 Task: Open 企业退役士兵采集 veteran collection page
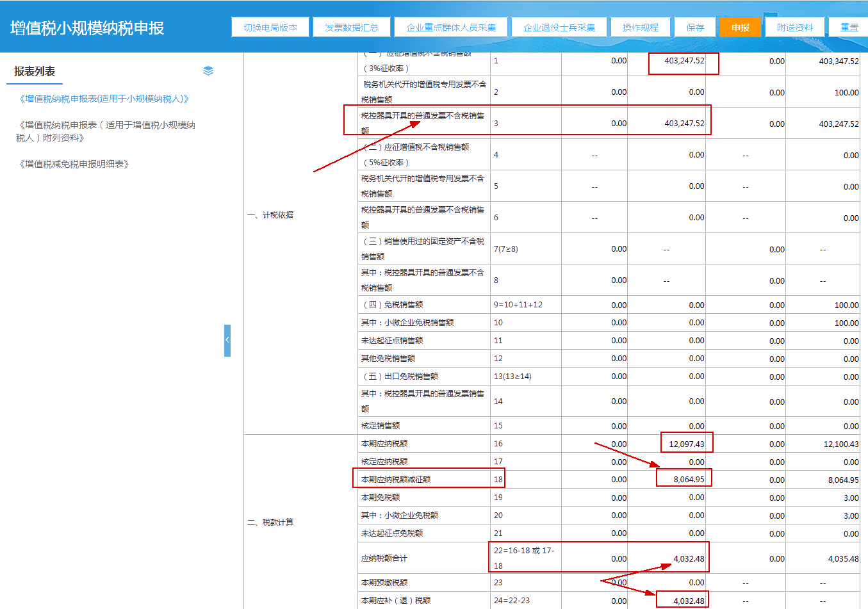[x=559, y=27]
